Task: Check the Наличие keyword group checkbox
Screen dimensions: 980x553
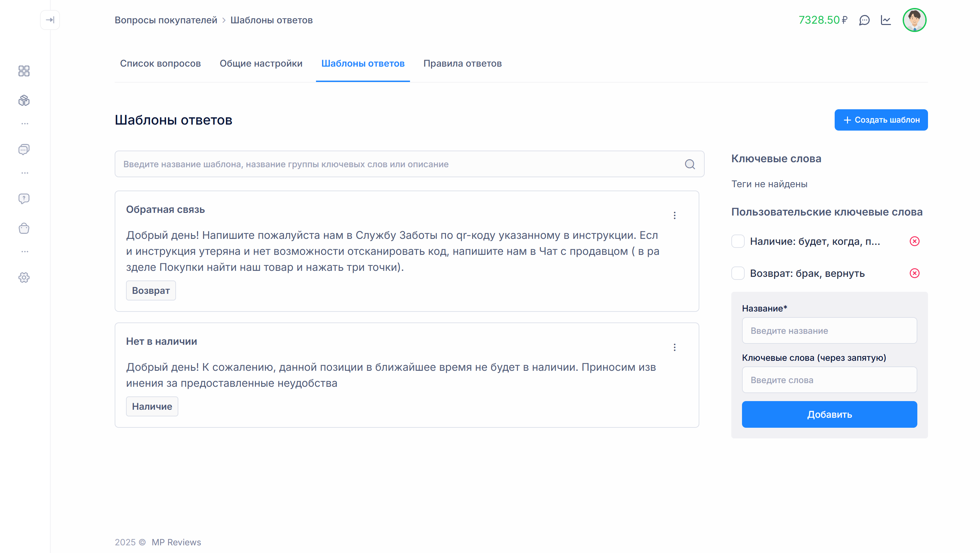Action: pyautogui.click(x=738, y=241)
